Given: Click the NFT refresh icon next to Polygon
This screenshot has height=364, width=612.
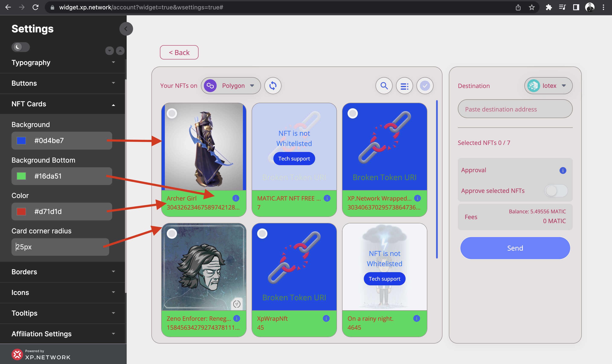Looking at the screenshot, I should click(x=273, y=86).
